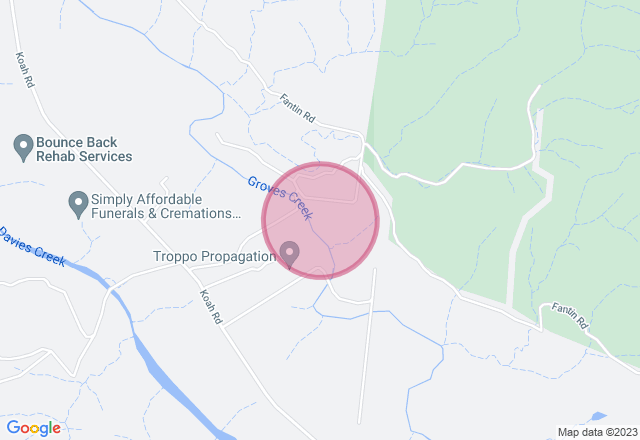Click the lower Koah Rd label
The image size is (640, 440).
pyautogui.click(x=211, y=307)
